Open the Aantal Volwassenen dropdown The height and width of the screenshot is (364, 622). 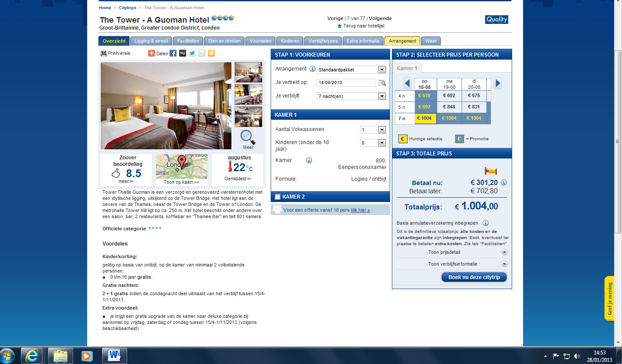click(x=382, y=130)
